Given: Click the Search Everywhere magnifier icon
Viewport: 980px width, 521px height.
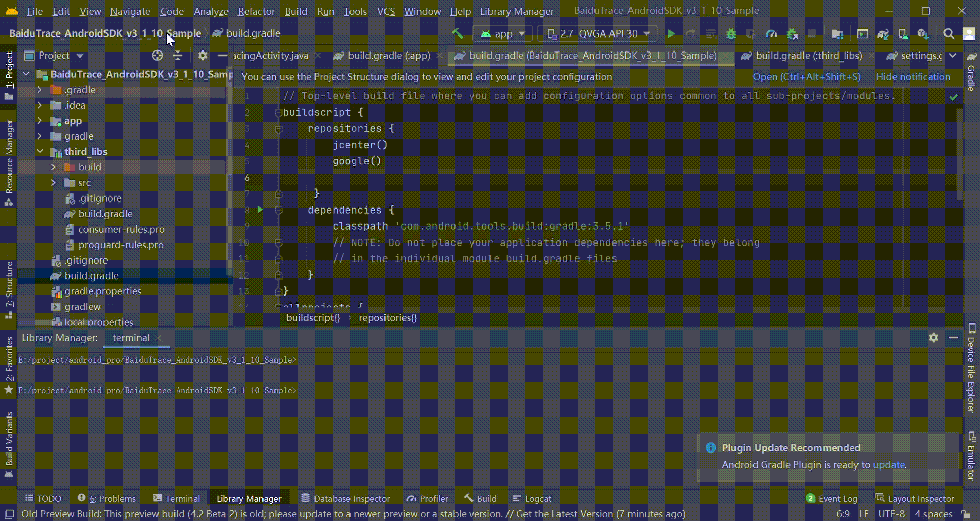Looking at the screenshot, I should [949, 33].
